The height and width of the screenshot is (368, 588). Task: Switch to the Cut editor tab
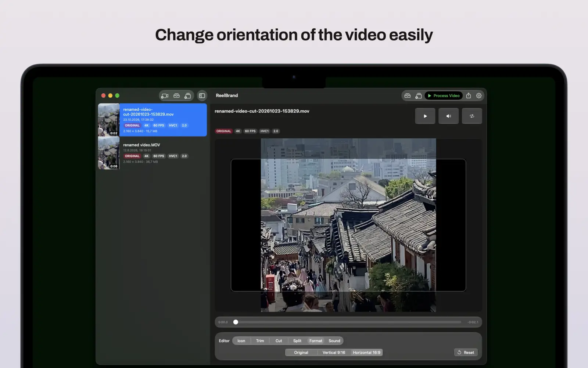(279, 341)
